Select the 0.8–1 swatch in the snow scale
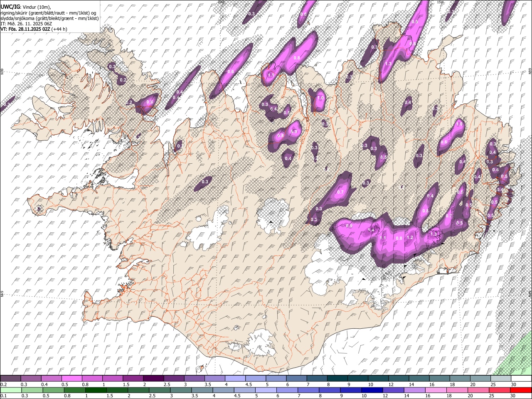This screenshot has height=399, width=532. click(92, 378)
